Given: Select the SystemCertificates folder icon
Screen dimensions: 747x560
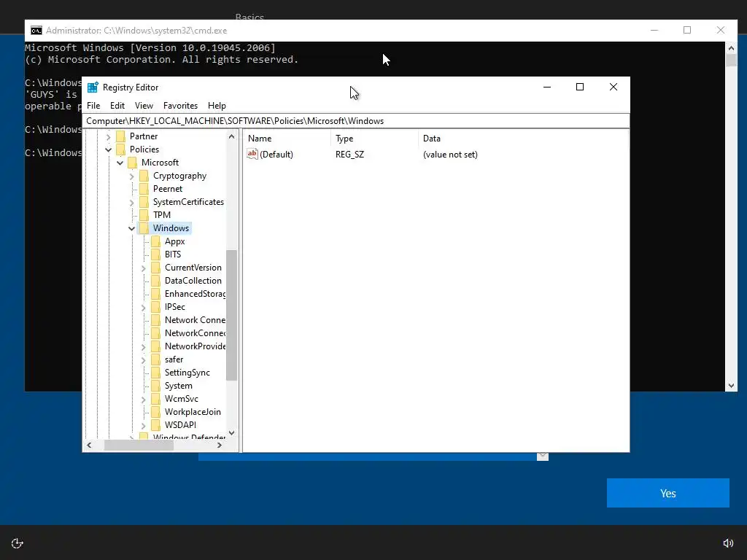Looking at the screenshot, I should point(144,202).
